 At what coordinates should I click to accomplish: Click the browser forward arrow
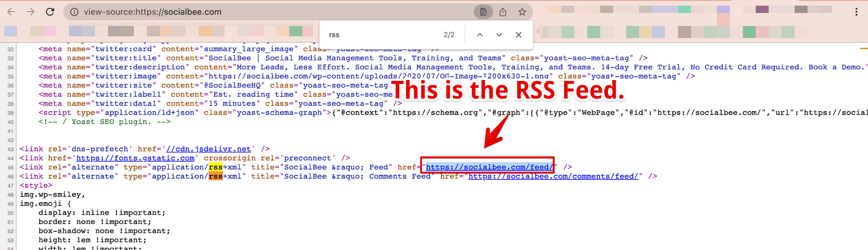click(31, 12)
